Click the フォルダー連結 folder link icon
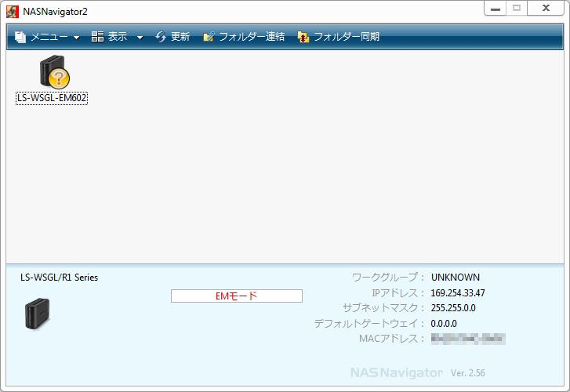This screenshot has height=392, width=570. 209,37
